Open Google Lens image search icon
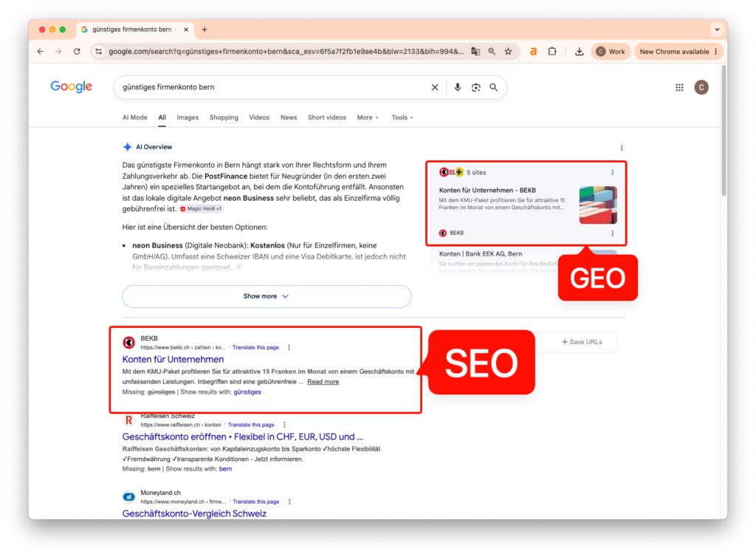This screenshot has height=557, width=756. point(476,87)
